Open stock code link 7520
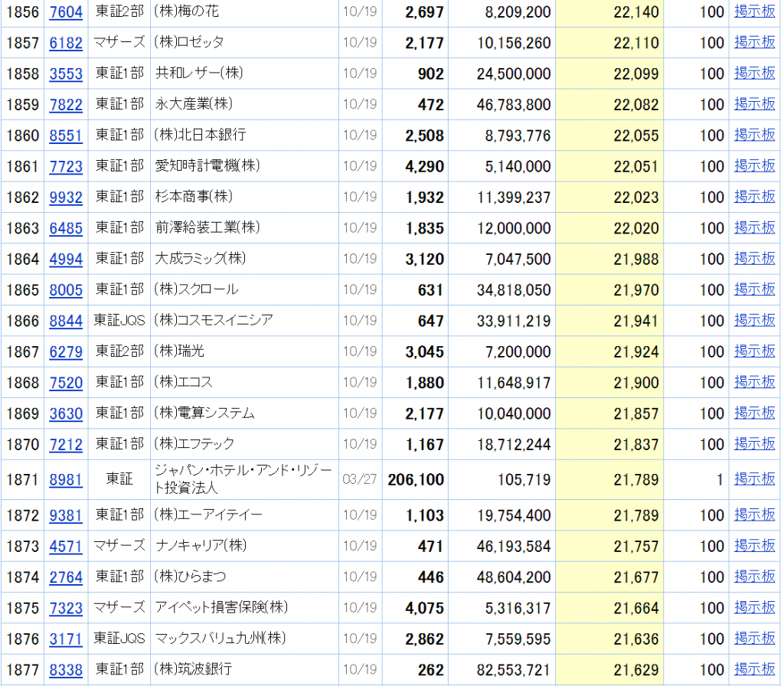The width and height of the screenshot is (784, 686). click(x=66, y=383)
